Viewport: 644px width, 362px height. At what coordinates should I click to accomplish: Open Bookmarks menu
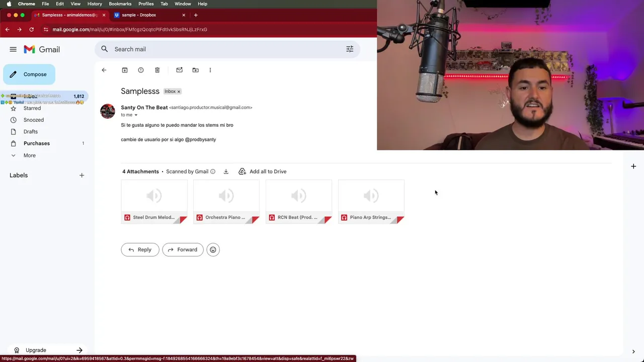pos(120,4)
